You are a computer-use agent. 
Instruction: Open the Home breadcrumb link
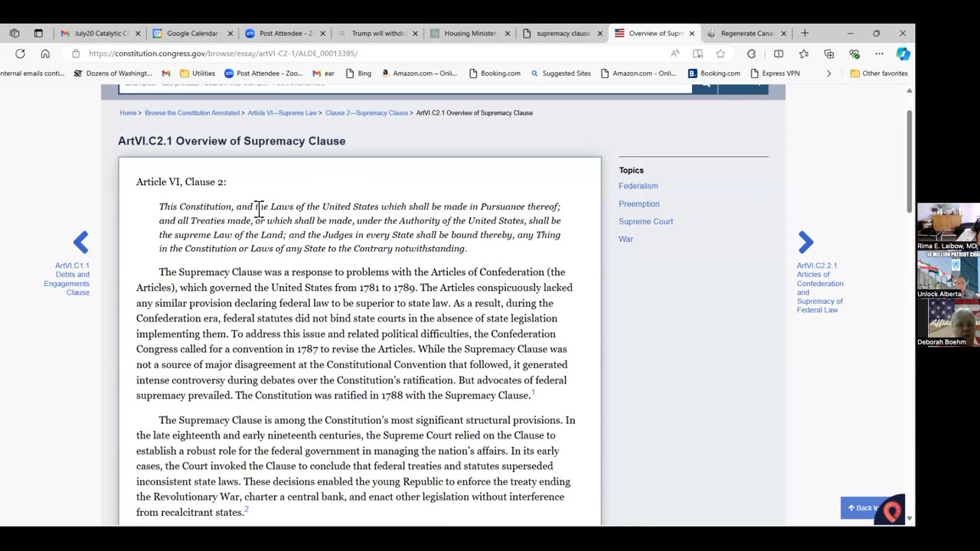tap(128, 113)
